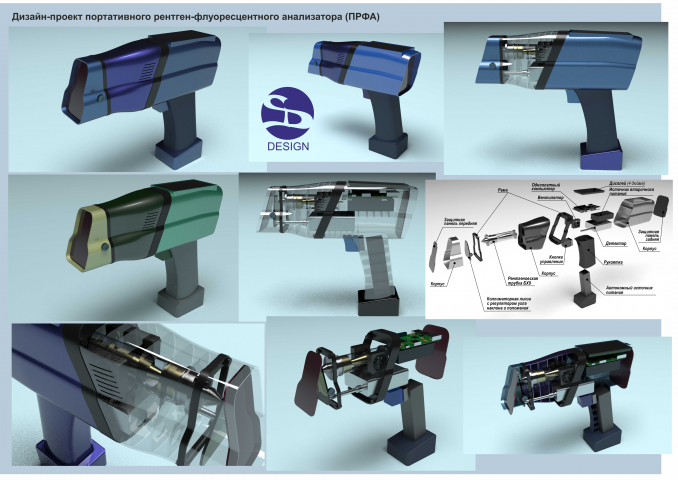Click the "Защитная панель передняя" label
678x480 pixels.
(461, 221)
